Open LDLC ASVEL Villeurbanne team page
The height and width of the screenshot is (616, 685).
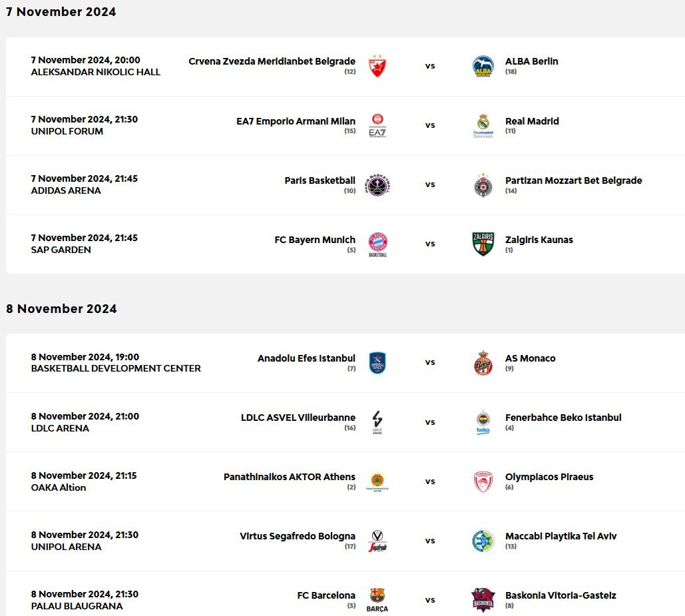(x=298, y=418)
